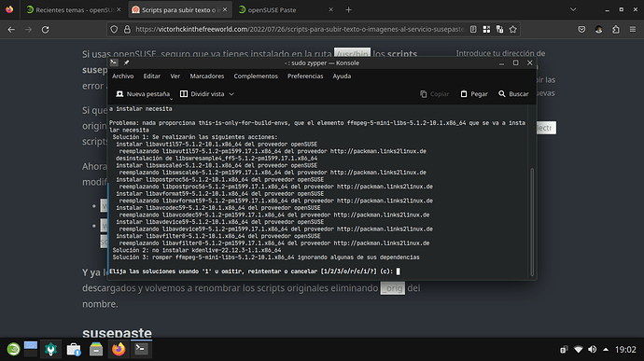Open the Marcadores menu in Konsole
Screen dimensions: 644x361
tap(207, 76)
